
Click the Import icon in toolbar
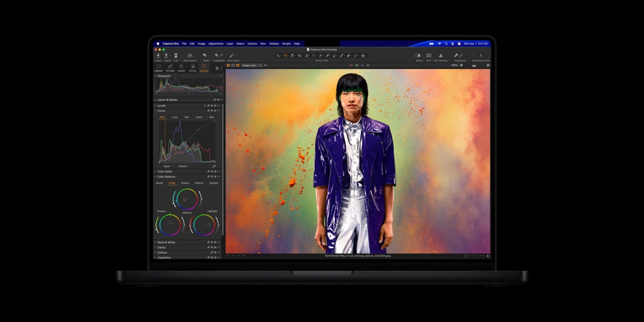(158, 56)
